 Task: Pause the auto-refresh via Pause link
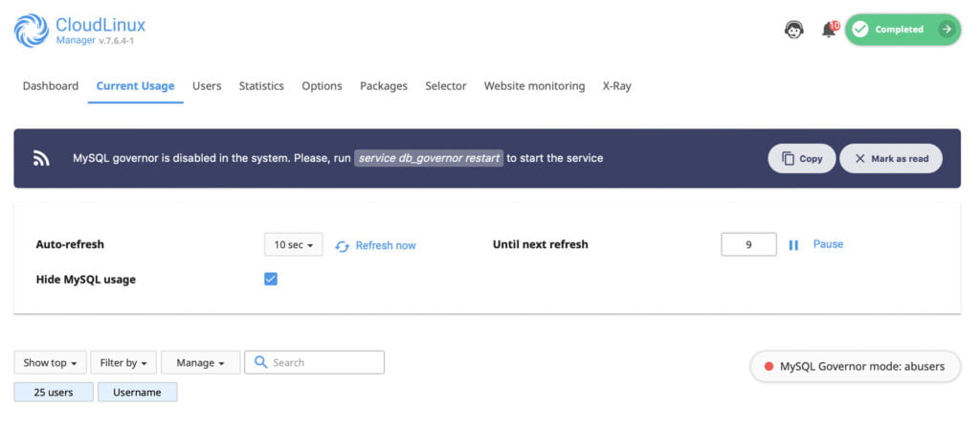(828, 244)
